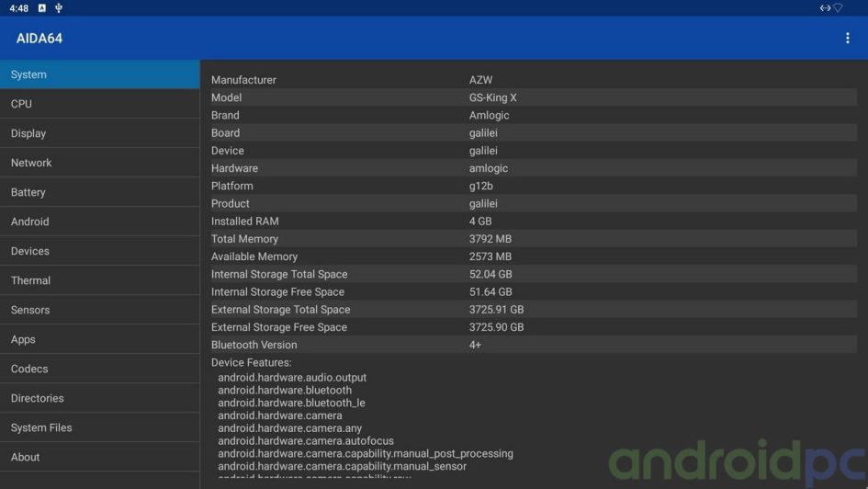Tap the 4:48 clock in status bar

18,8
